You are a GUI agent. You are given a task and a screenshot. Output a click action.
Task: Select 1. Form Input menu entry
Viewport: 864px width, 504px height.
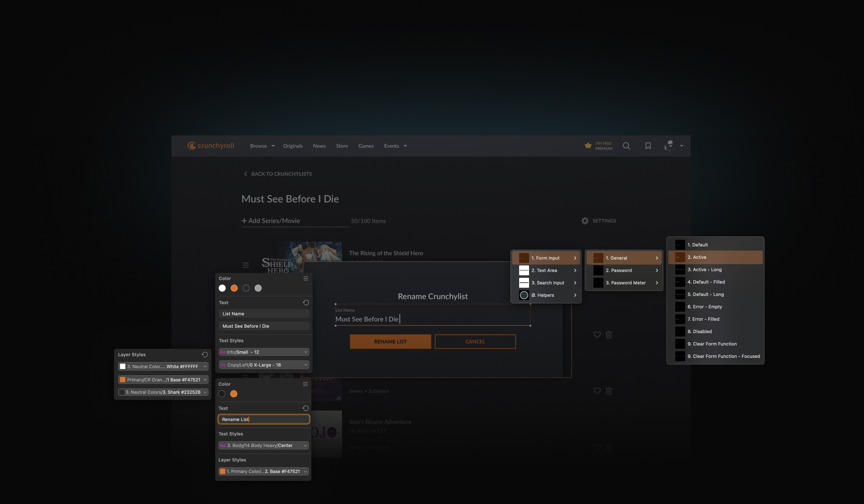pos(546,258)
